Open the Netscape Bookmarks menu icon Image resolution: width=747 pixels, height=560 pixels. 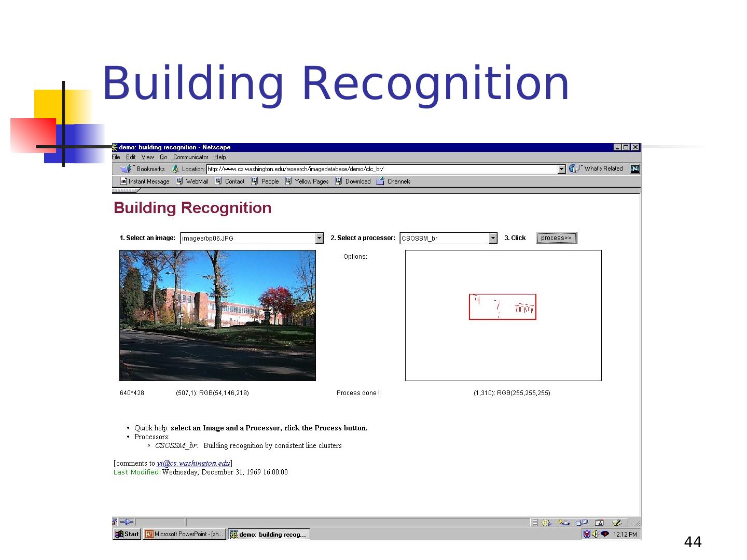pyautogui.click(x=127, y=169)
